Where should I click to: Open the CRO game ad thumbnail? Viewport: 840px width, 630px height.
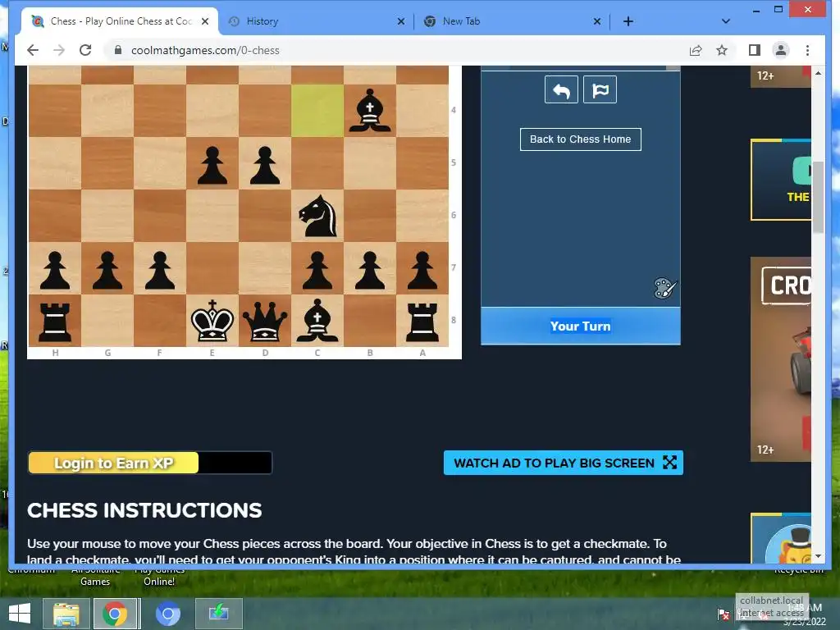click(x=781, y=359)
